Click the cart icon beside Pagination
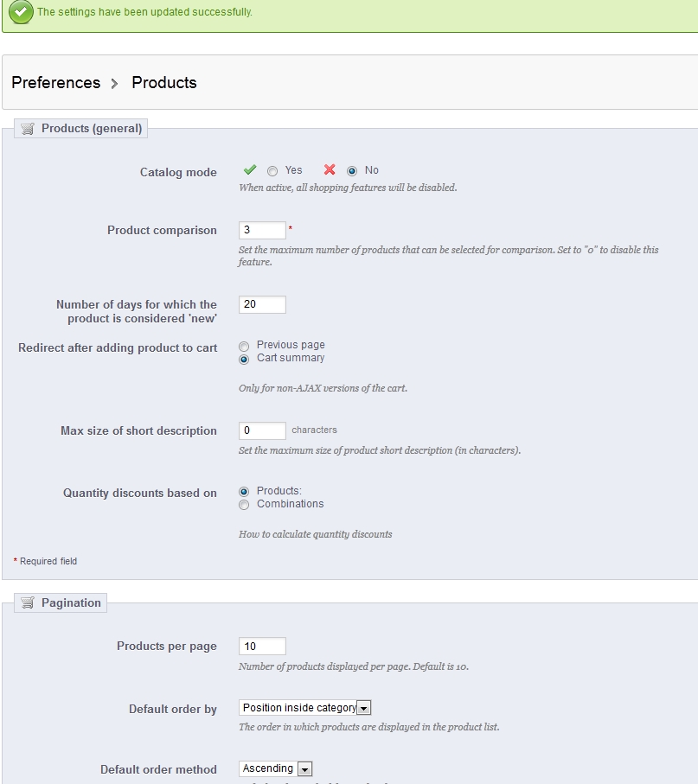Viewport: 698px width, 784px height. [28, 603]
